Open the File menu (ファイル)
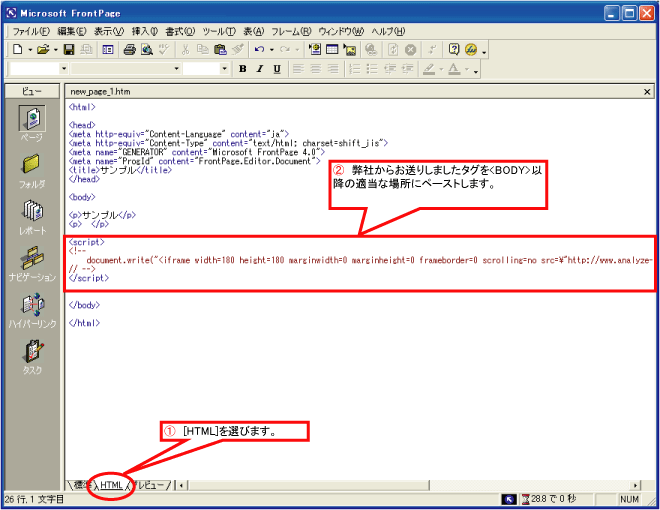This screenshot has height=510, width=660. pos(31,31)
